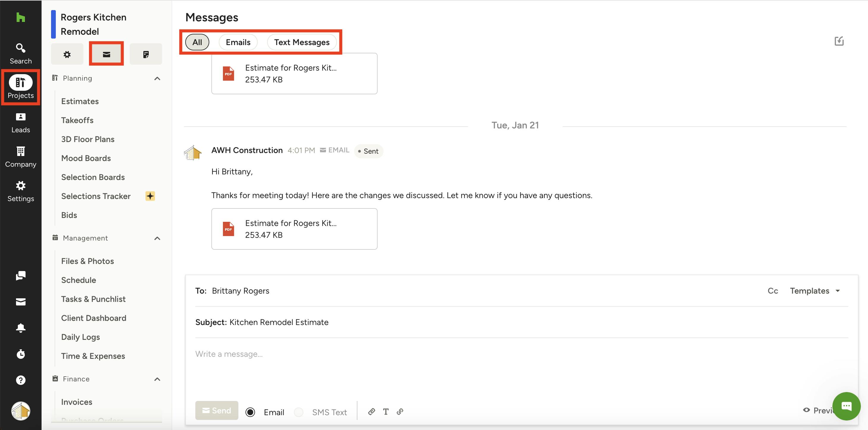Select the Emails filter tab
This screenshot has width=868, height=430.
[238, 42]
